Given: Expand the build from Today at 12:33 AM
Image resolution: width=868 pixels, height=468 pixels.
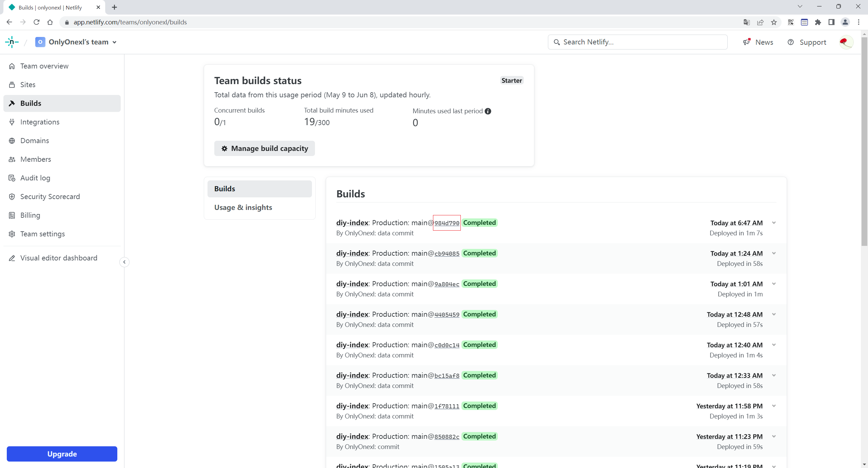Looking at the screenshot, I should point(774,375).
